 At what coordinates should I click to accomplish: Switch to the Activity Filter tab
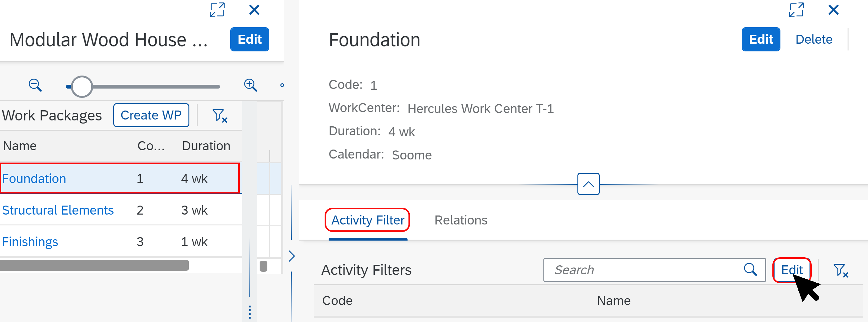click(x=367, y=220)
